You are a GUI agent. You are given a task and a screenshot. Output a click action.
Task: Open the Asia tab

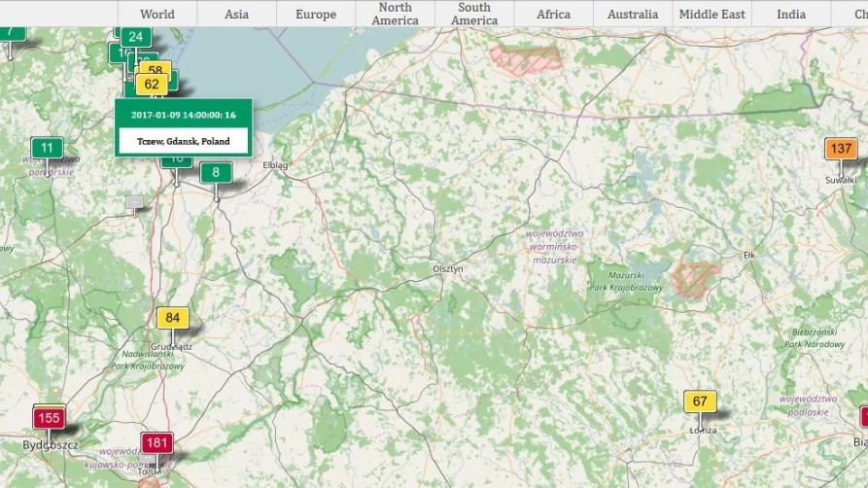(x=236, y=14)
